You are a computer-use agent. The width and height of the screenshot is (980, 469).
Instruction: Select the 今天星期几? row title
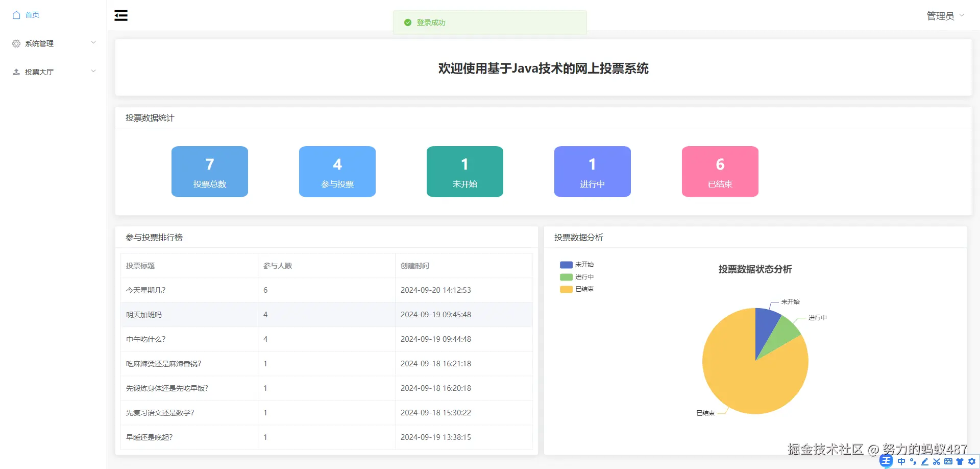pyautogui.click(x=146, y=290)
